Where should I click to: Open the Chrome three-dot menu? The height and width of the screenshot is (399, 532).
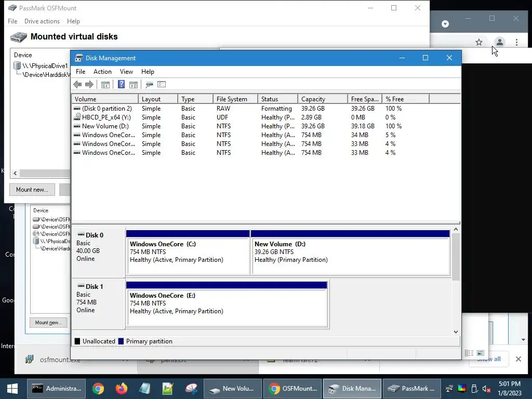516,42
